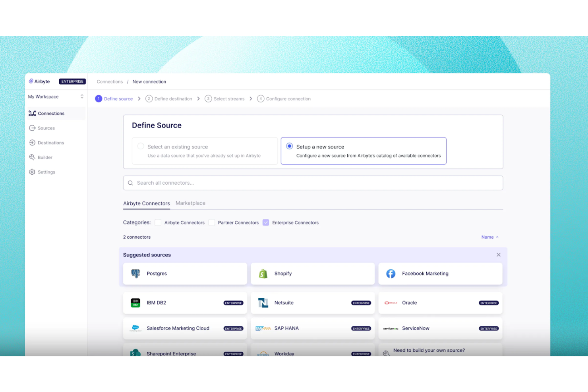
Task: Choose Postgres as the source connector
Action: pyautogui.click(x=185, y=273)
